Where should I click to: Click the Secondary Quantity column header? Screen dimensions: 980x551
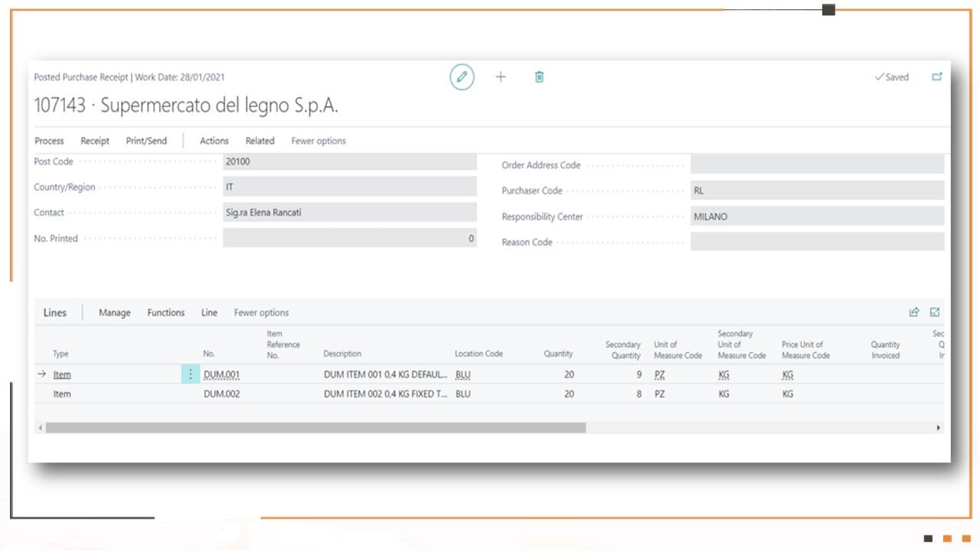coord(622,350)
